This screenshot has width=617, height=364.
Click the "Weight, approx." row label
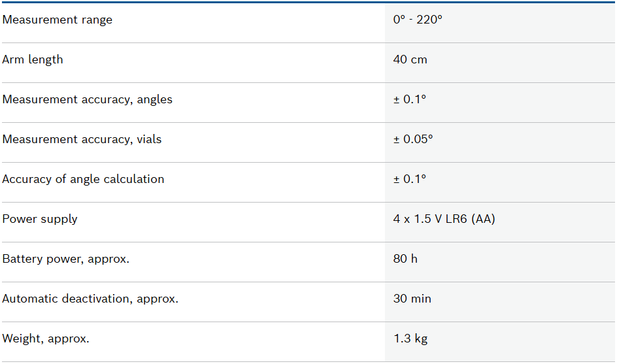click(x=46, y=339)
